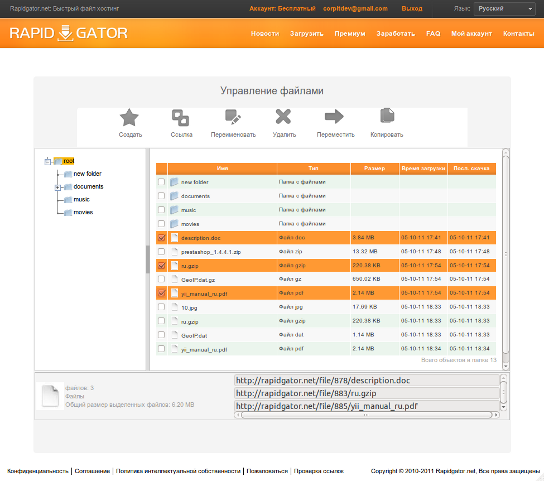This screenshot has height=481, width=544.
Task: Click the yii_manual_ru.pdf link field
Action: (367, 406)
